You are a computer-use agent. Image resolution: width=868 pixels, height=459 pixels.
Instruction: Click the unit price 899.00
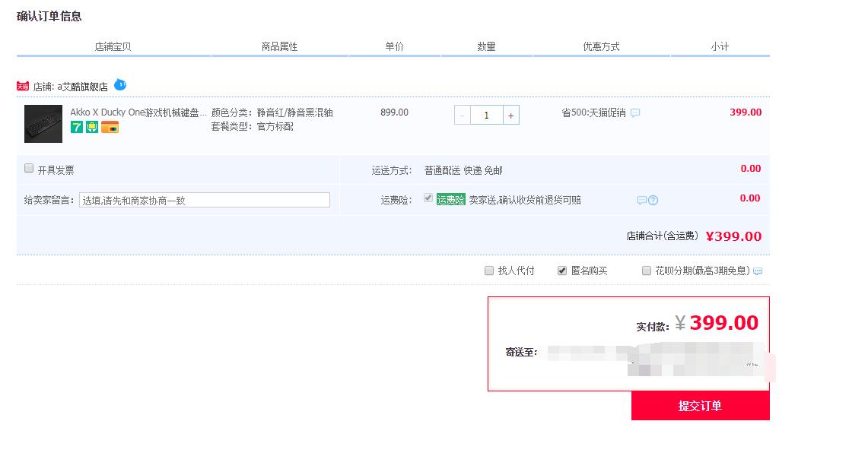[394, 112]
